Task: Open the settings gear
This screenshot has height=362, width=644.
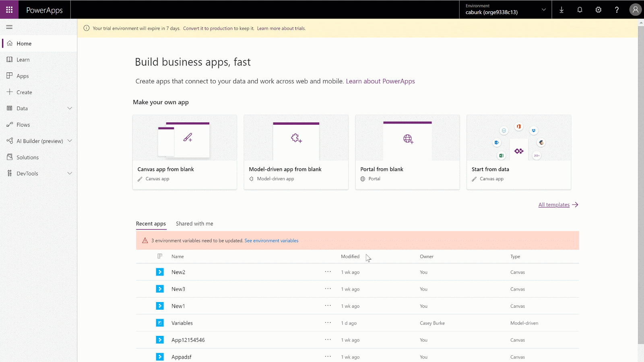Action: pyautogui.click(x=598, y=10)
